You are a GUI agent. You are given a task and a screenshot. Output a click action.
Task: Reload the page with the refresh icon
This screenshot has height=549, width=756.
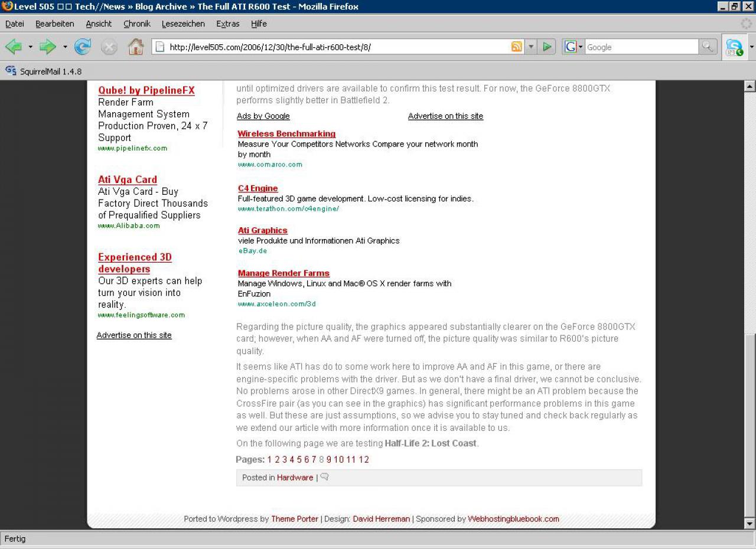click(x=83, y=47)
